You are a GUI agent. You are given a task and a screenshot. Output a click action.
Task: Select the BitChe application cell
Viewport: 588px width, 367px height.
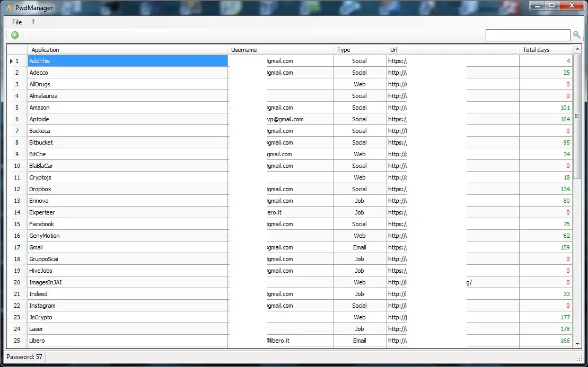127,154
